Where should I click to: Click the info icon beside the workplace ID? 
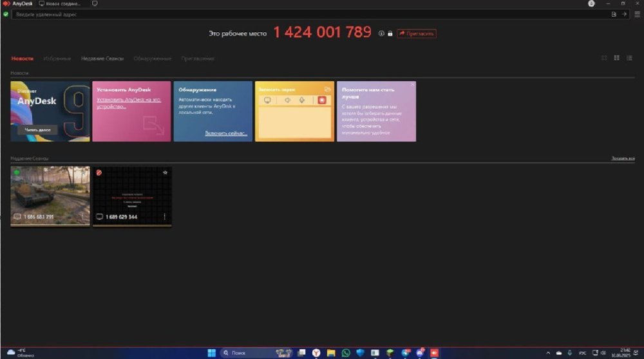(381, 33)
